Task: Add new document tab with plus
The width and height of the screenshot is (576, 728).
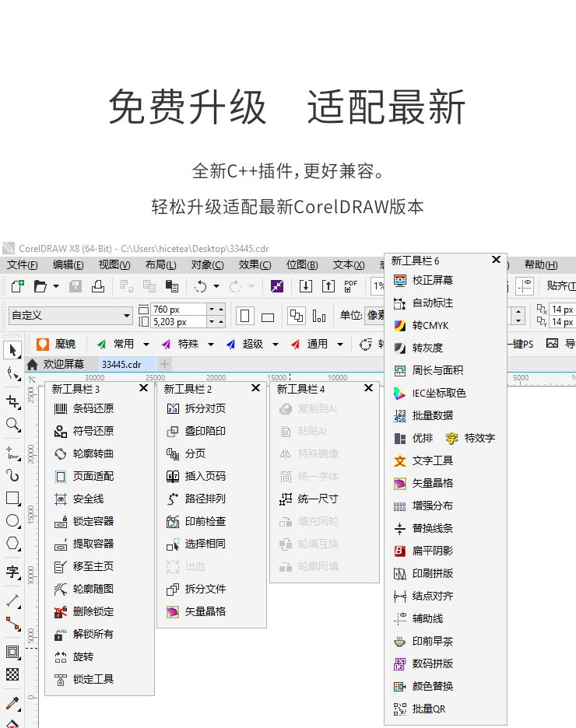Action: pyautogui.click(x=164, y=364)
